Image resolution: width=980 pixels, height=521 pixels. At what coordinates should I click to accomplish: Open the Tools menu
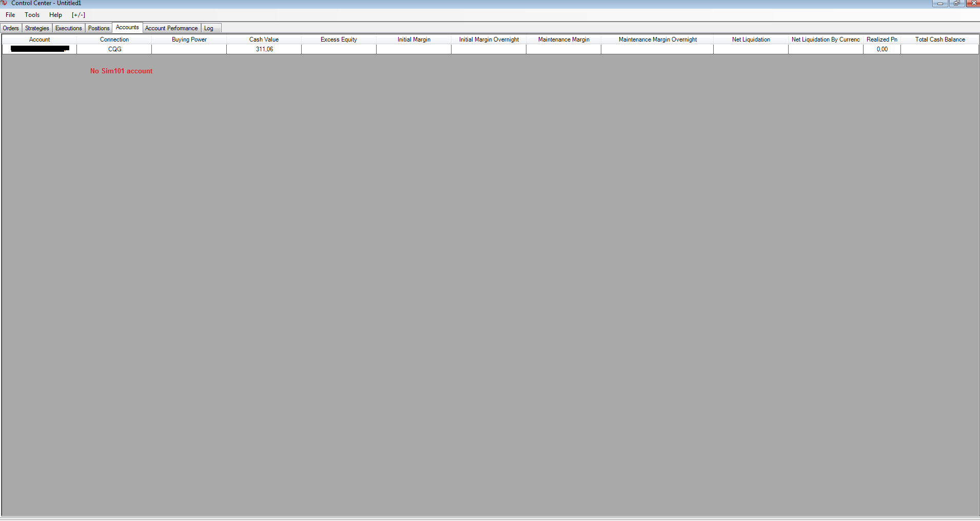[32, 15]
